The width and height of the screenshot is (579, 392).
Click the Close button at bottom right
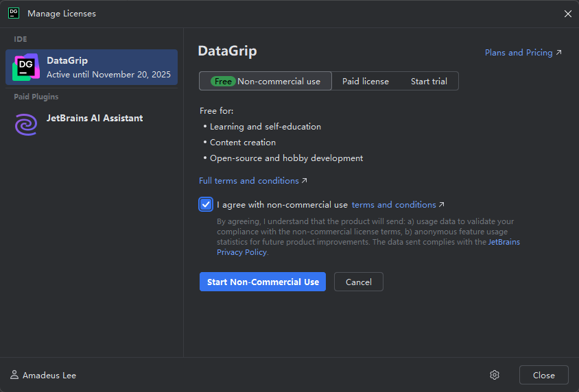pos(543,375)
